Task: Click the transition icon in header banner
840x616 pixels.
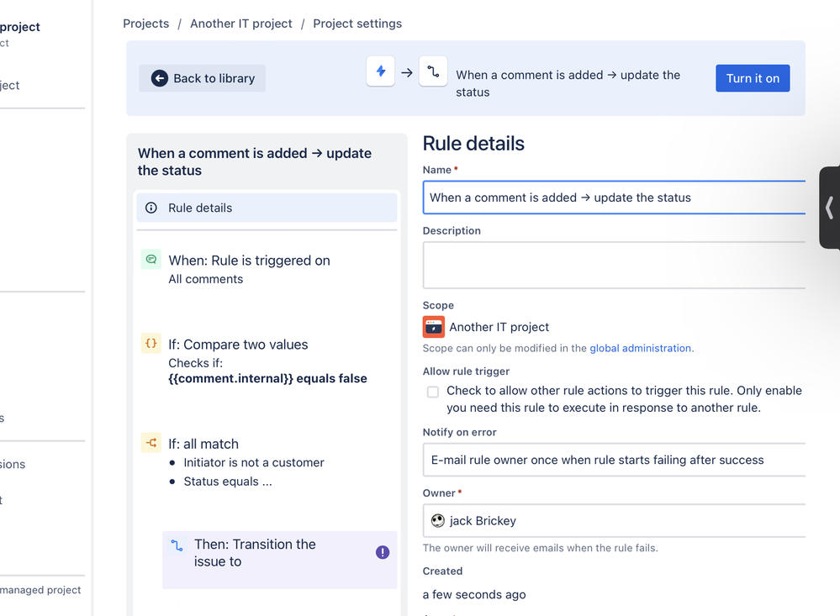Action: 433,71
